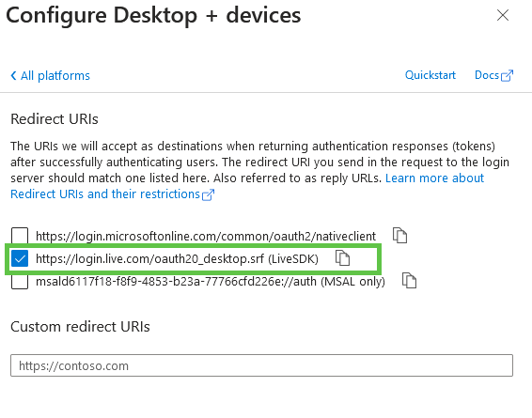Click external link icon after restrictions text

point(208,195)
